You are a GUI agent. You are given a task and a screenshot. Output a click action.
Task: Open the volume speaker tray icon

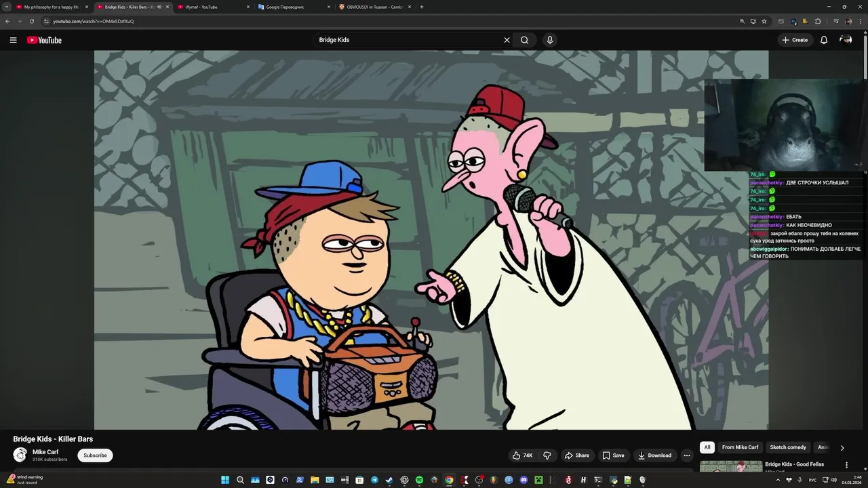833,480
